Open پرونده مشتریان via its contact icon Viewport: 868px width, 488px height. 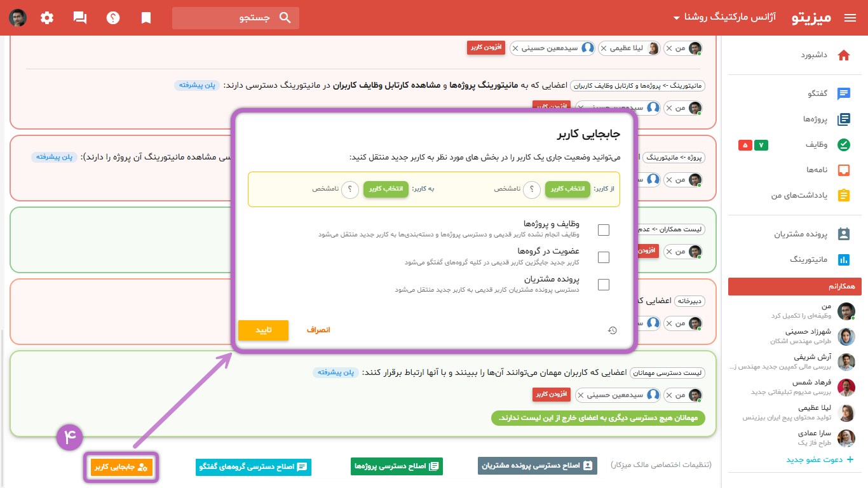[844, 234]
